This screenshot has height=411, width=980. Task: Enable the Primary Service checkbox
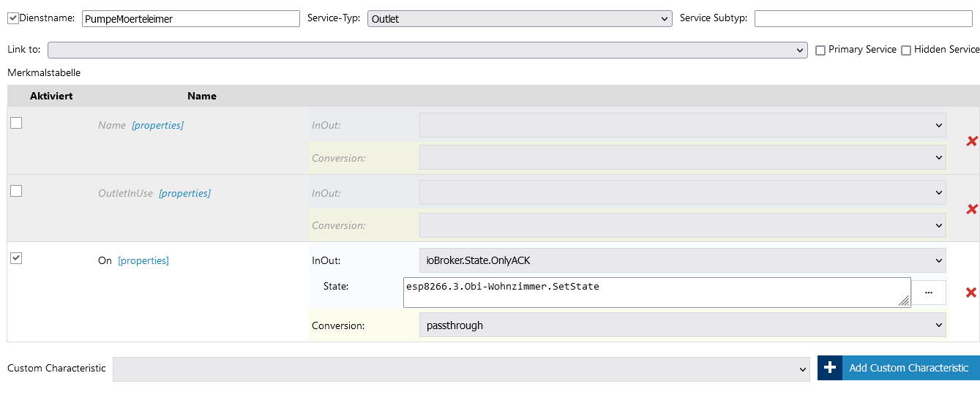coord(820,50)
